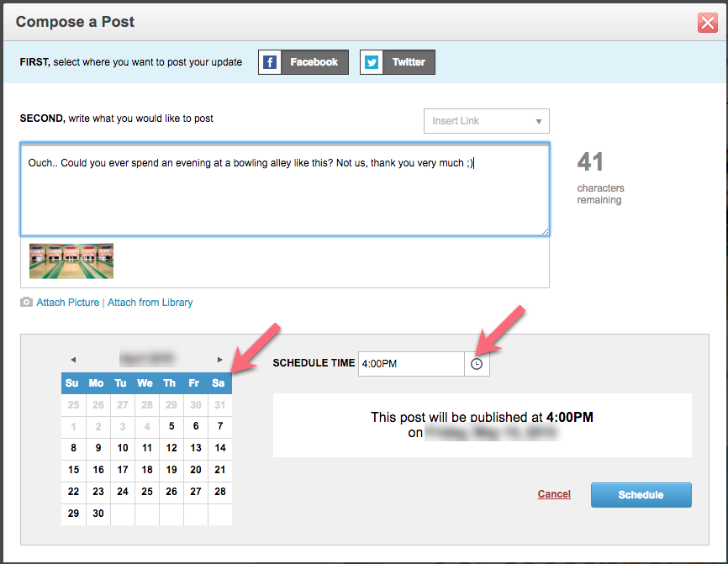
Task: Click the Insert Link dropdown arrow
Action: [539, 122]
